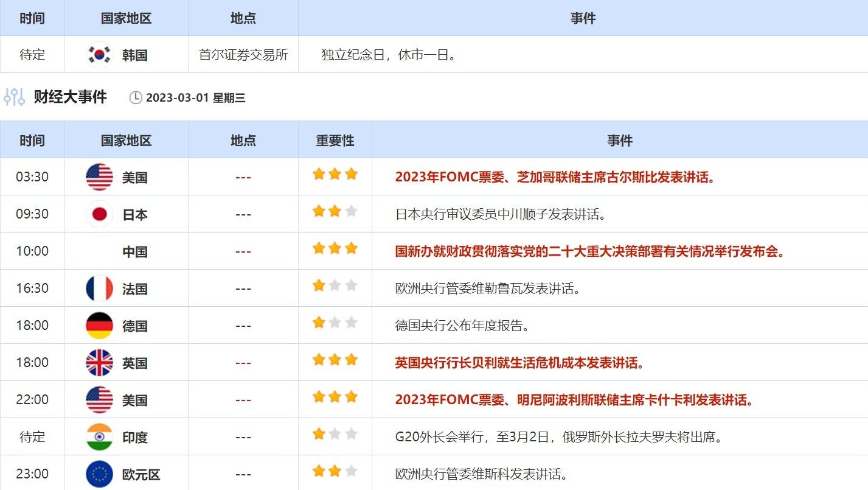Click the India flag icon
Viewport: 868px width, 490px height.
(99, 437)
